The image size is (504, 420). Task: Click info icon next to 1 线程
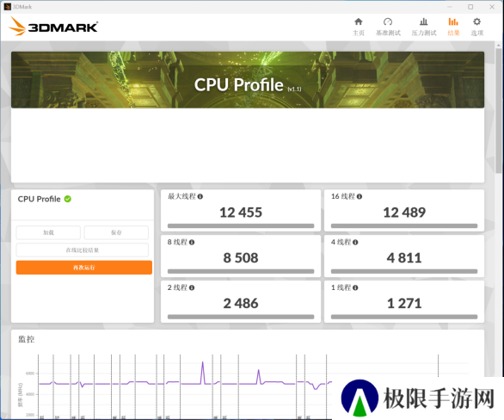355,287
